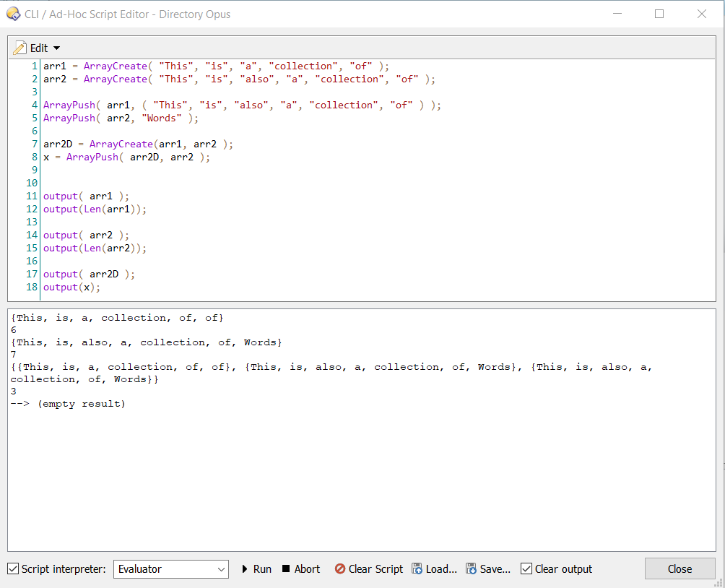Maximize the Script Editor window
Image resolution: width=725 pixels, height=588 pixels.
(x=659, y=14)
